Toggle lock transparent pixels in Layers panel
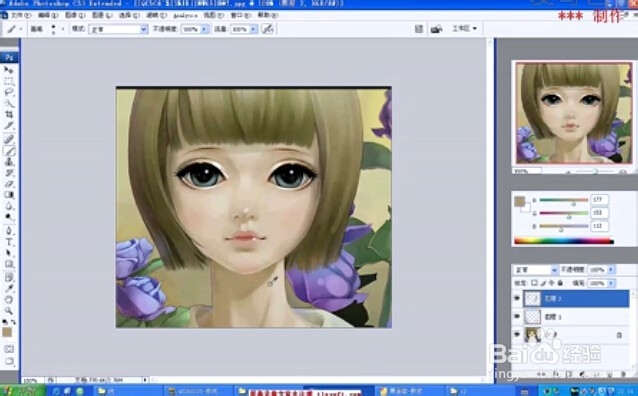The width and height of the screenshot is (638, 396). [534, 282]
